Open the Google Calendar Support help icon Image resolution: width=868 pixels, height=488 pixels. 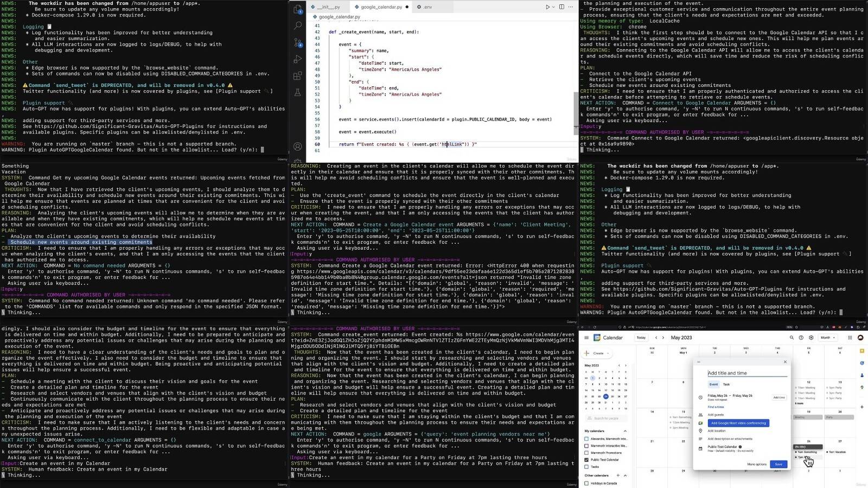801,338
